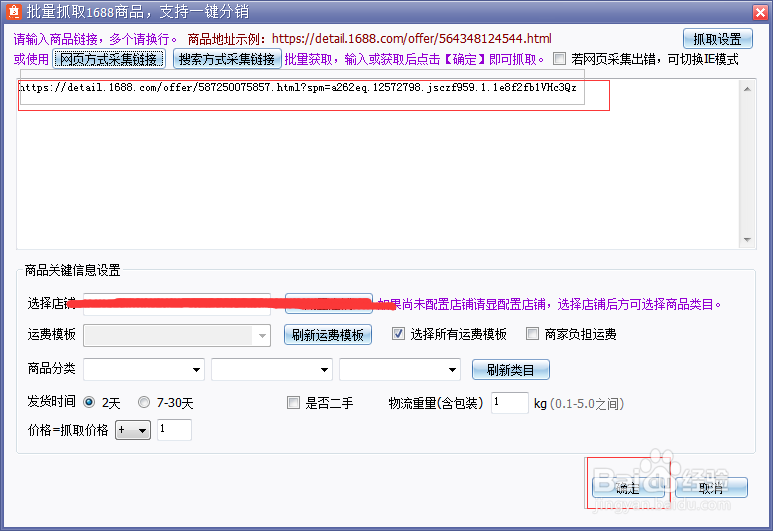This screenshot has width=773, height=531.
Task: Click example URL detail.1688.com/offer/564348124544.html
Action: [412, 38]
